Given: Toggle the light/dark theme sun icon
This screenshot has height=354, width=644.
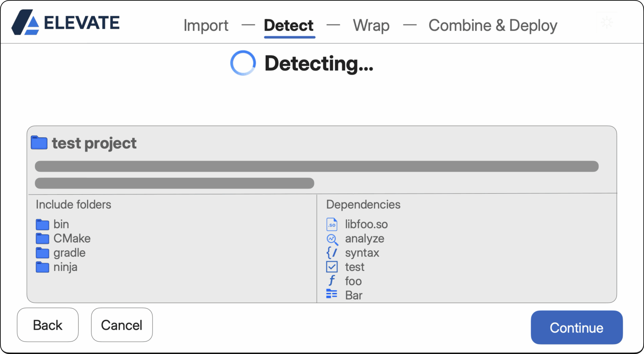Looking at the screenshot, I should pos(607,22).
